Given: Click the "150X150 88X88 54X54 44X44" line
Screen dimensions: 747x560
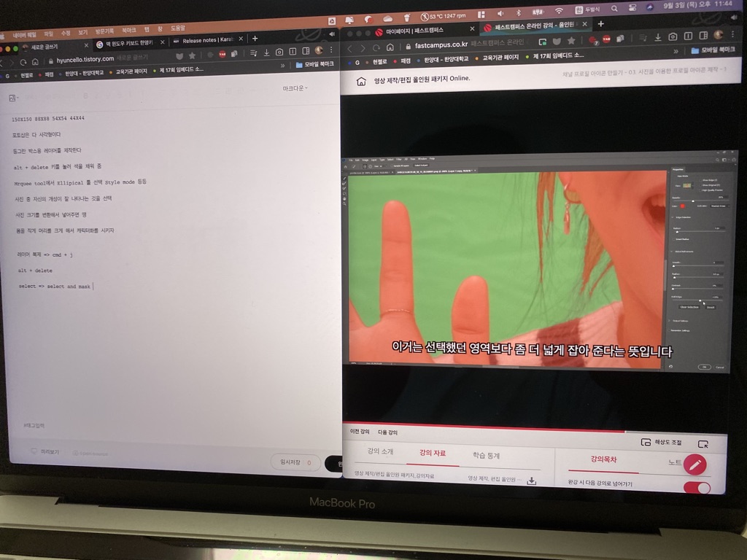Looking at the screenshot, I should [x=48, y=118].
